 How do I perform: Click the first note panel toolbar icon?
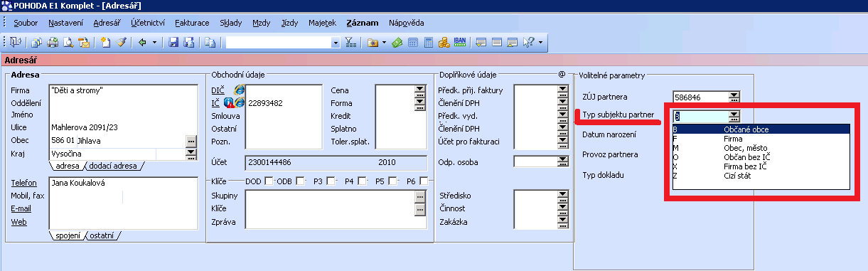481,43
